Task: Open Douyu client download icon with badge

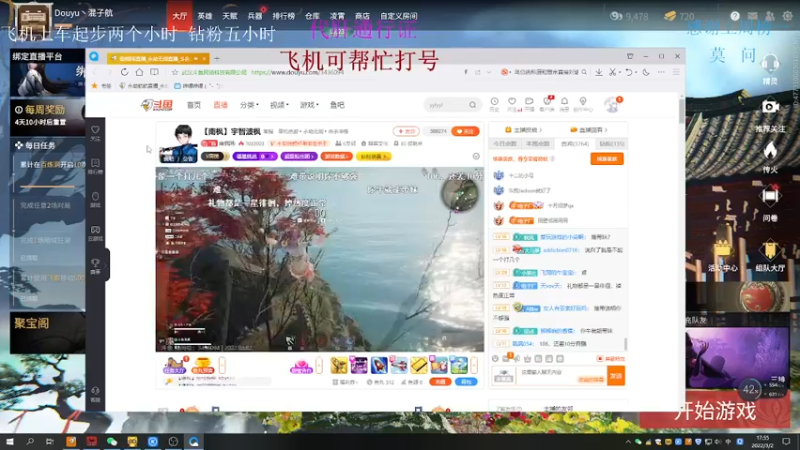Action: (x=547, y=103)
